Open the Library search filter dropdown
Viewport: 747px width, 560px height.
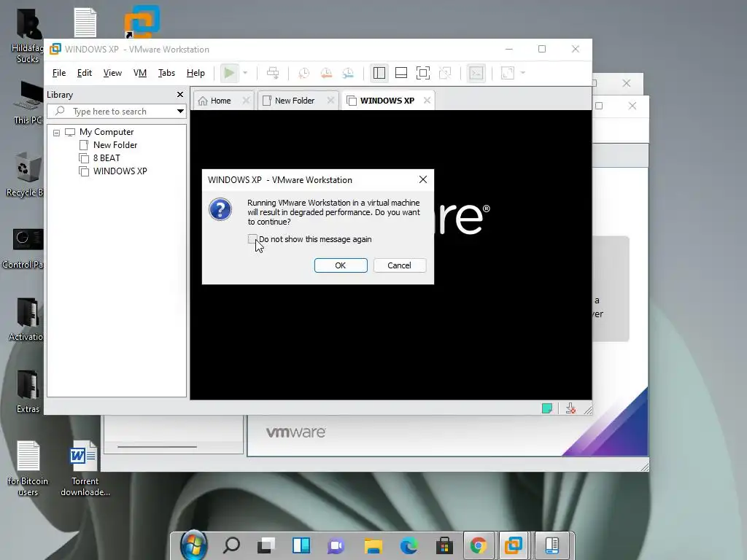click(x=180, y=112)
